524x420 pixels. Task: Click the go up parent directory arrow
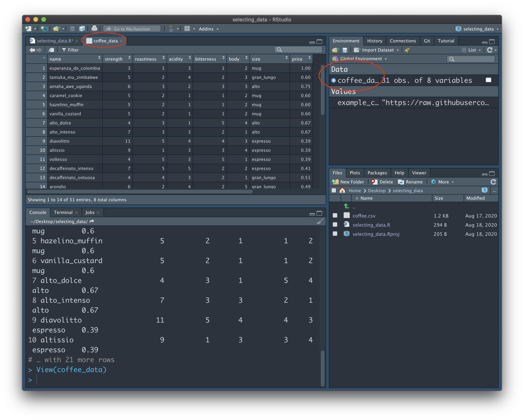[346, 206]
